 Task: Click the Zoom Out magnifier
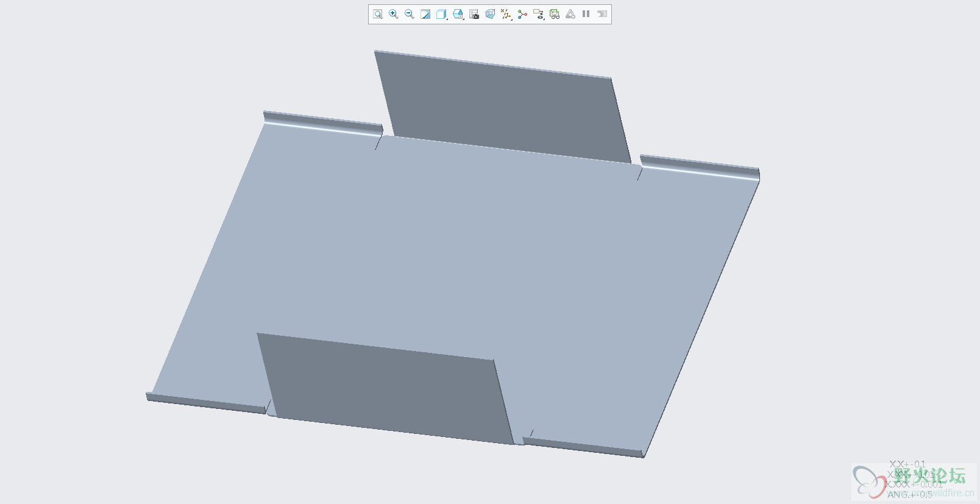[x=410, y=14]
